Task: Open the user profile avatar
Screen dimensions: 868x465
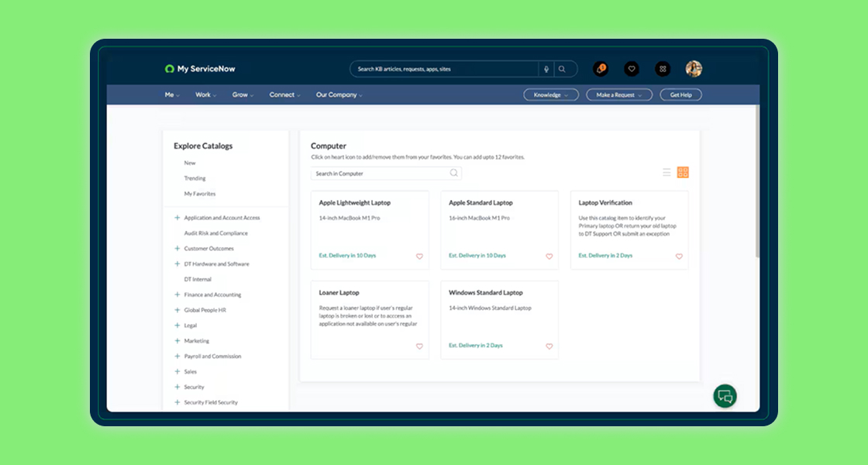Action: click(694, 69)
